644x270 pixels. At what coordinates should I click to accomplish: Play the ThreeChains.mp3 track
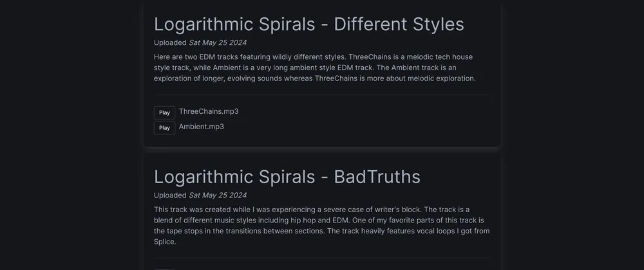164,113
